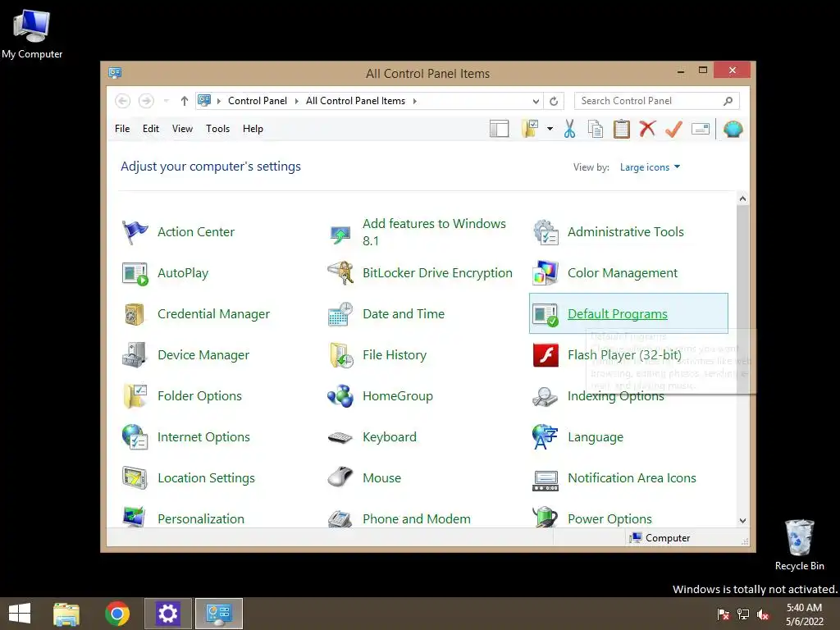Open the HomeGroup spheres icon
Viewport: 840px width, 630px height.
(340, 396)
